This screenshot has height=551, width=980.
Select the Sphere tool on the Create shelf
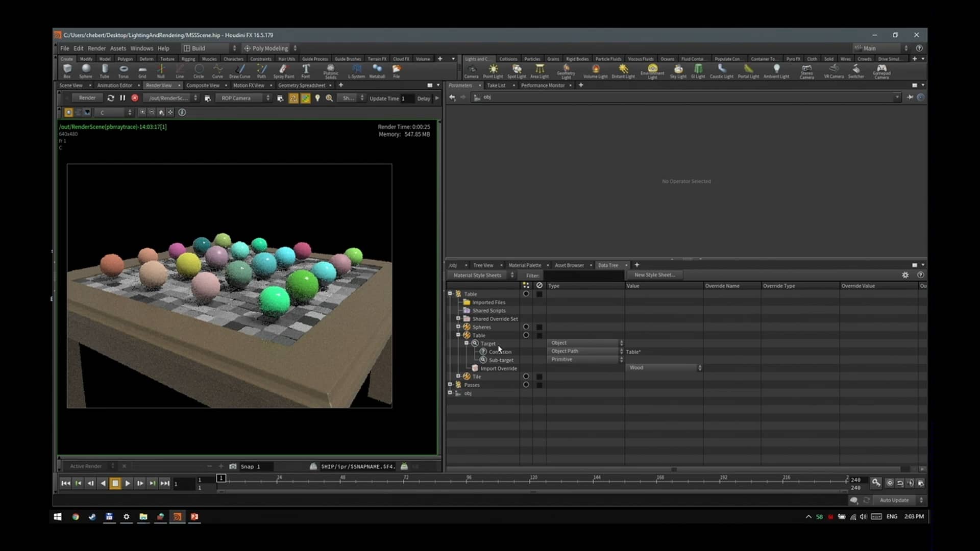(x=86, y=70)
